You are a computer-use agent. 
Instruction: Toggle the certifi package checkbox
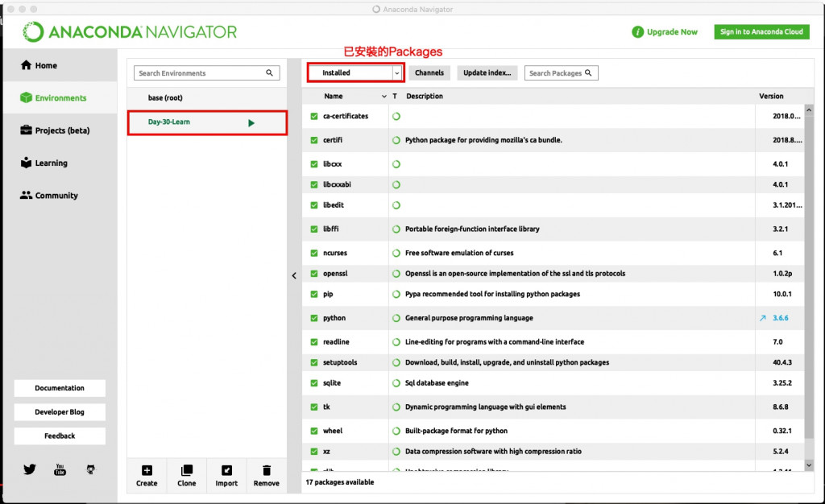(x=314, y=140)
